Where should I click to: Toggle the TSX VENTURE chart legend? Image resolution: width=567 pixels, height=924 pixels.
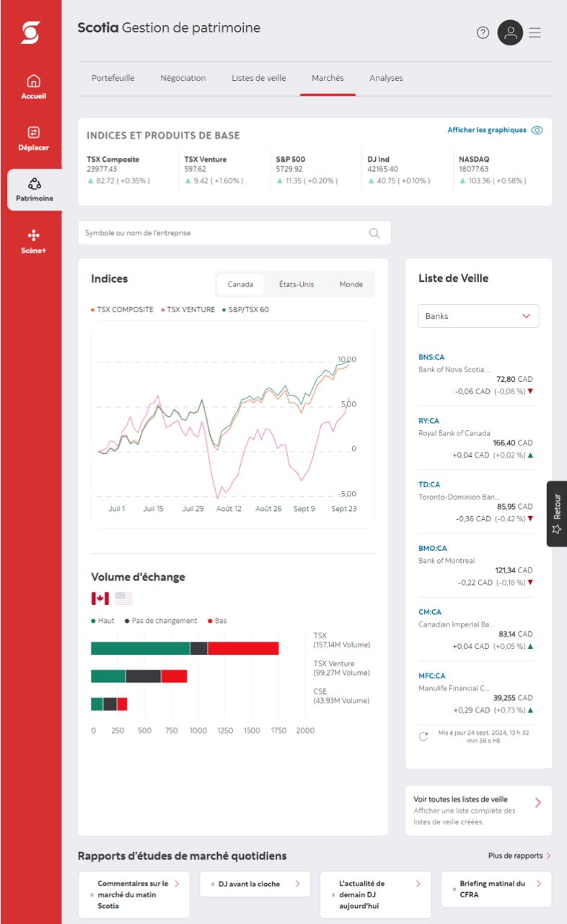click(188, 309)
